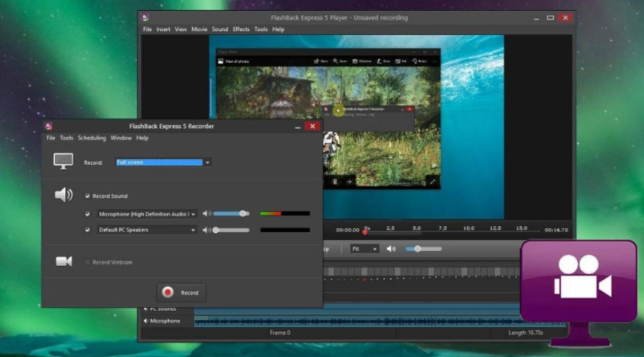Open Insert menu in Player window
Image resolution: width=644 pixels, height=357 pixels.
click(163, 29)
